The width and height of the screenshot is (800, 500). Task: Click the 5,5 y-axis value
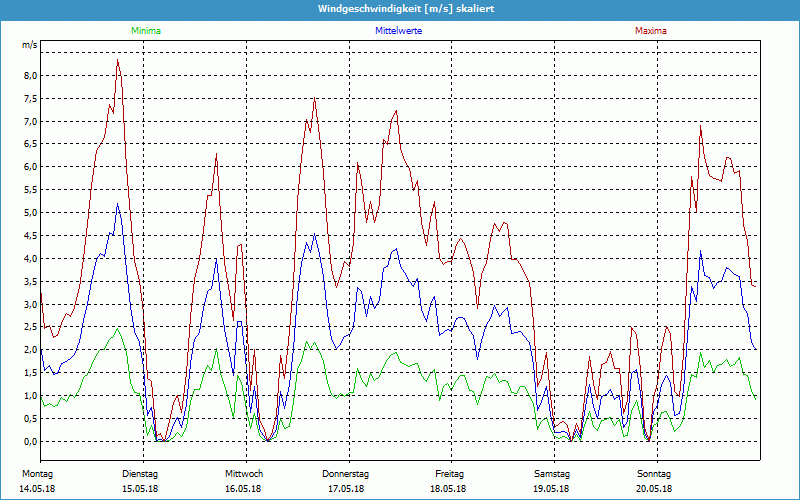[31, 190]
